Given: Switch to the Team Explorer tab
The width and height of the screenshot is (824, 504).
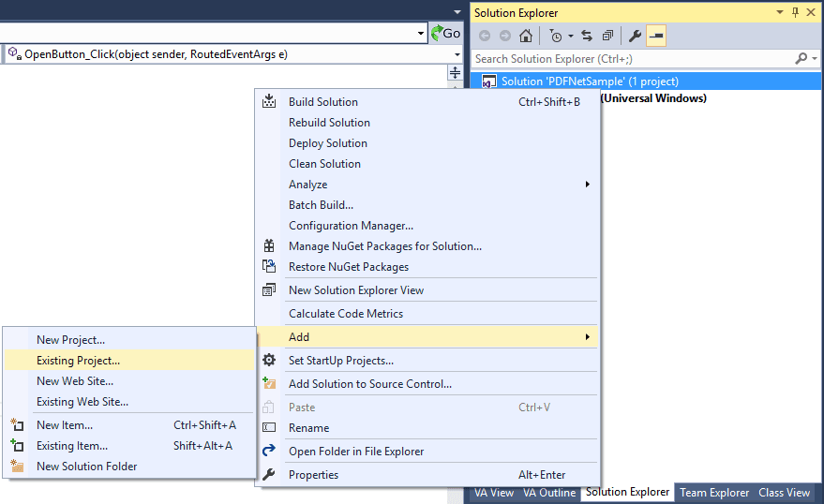Looking at the screenshot, I should (x=714, y=493).
